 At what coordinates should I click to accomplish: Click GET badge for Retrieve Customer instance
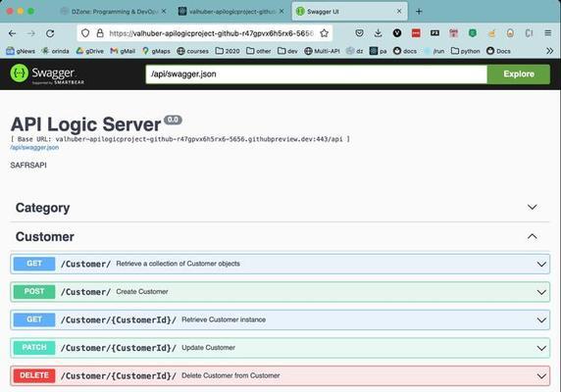[34, 319]
